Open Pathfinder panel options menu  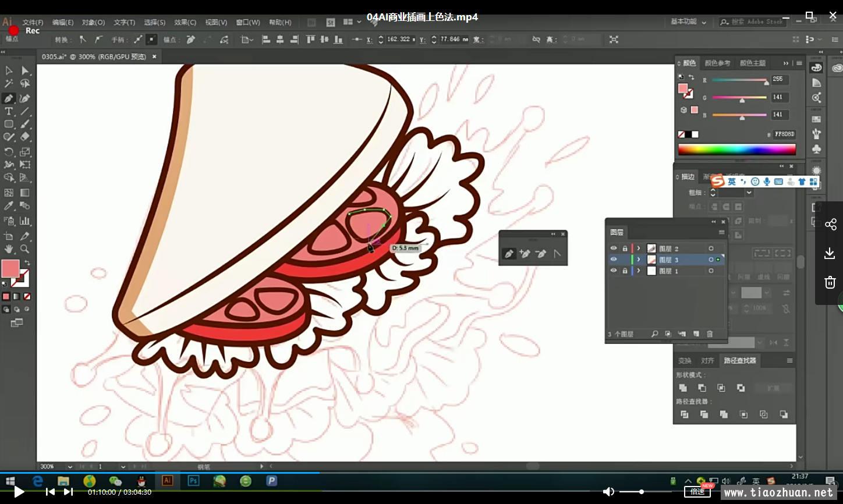(x=790, y=361)
